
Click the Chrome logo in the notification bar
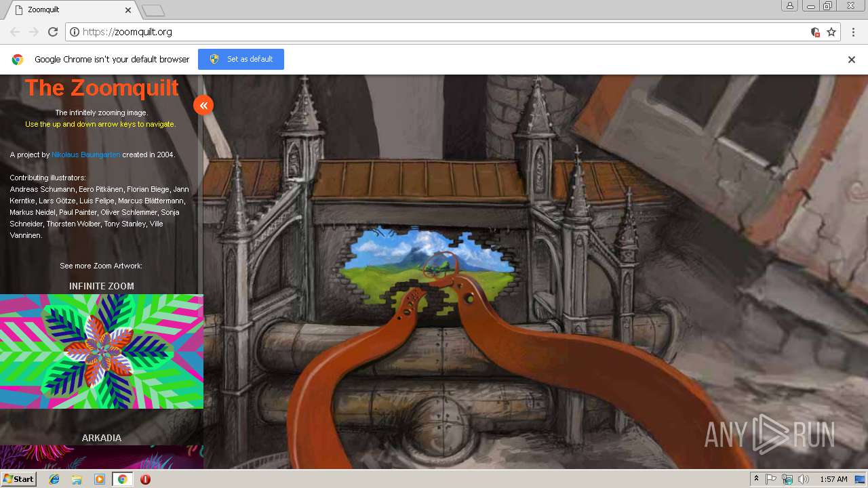(18, 60)
